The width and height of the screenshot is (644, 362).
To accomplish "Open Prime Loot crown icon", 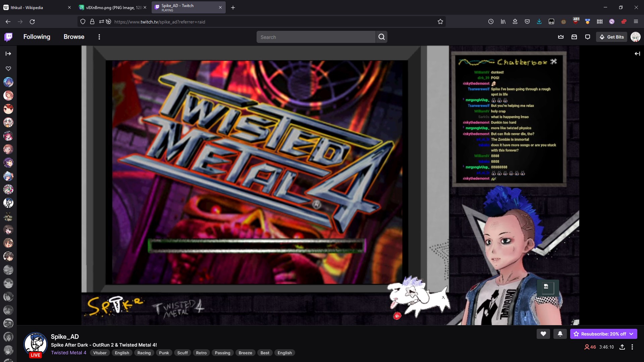I will 561,37.
